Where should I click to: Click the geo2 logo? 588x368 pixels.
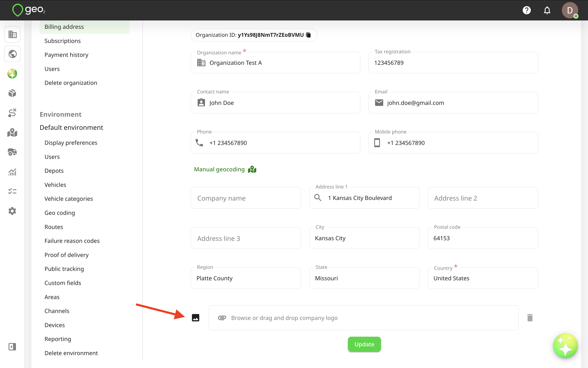coord(29,10)
